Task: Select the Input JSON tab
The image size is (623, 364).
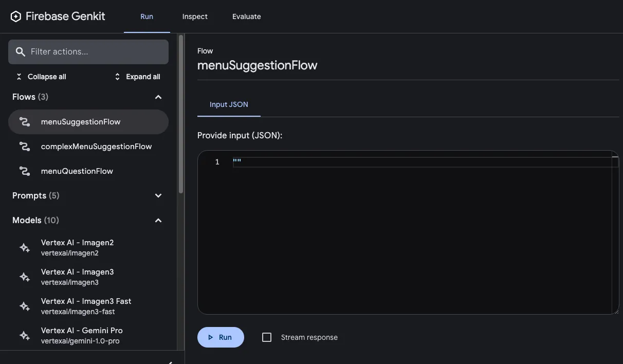Action: coord(229,104)
